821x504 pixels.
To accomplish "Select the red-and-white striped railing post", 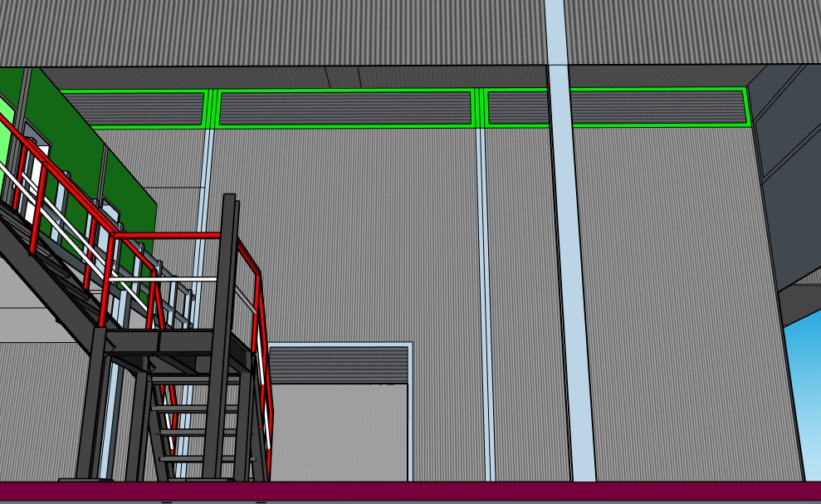I will [264, 374].
